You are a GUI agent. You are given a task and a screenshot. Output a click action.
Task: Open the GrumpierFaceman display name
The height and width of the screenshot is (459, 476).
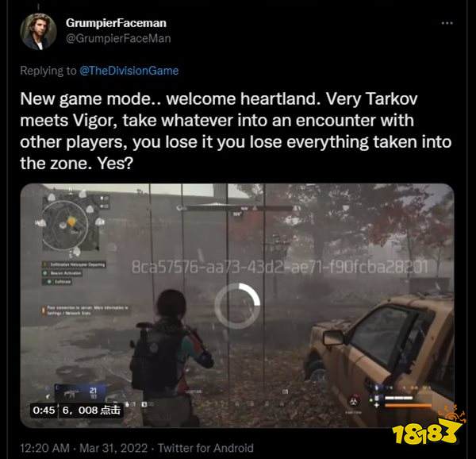coord(116,23)
